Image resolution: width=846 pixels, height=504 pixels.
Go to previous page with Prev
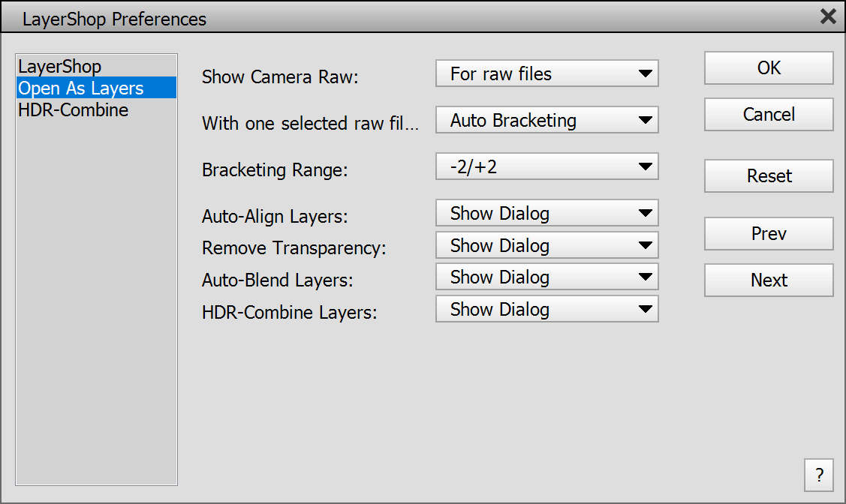(x=769, y=234)
